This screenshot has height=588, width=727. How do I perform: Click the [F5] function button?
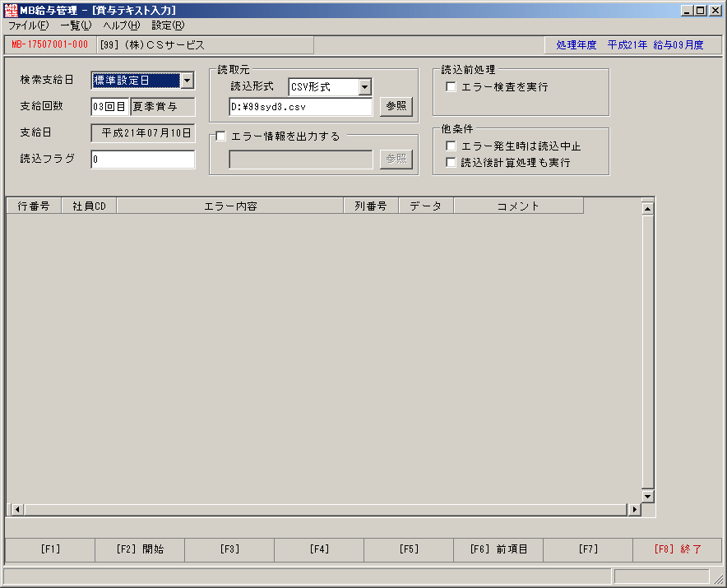(409, 549)
